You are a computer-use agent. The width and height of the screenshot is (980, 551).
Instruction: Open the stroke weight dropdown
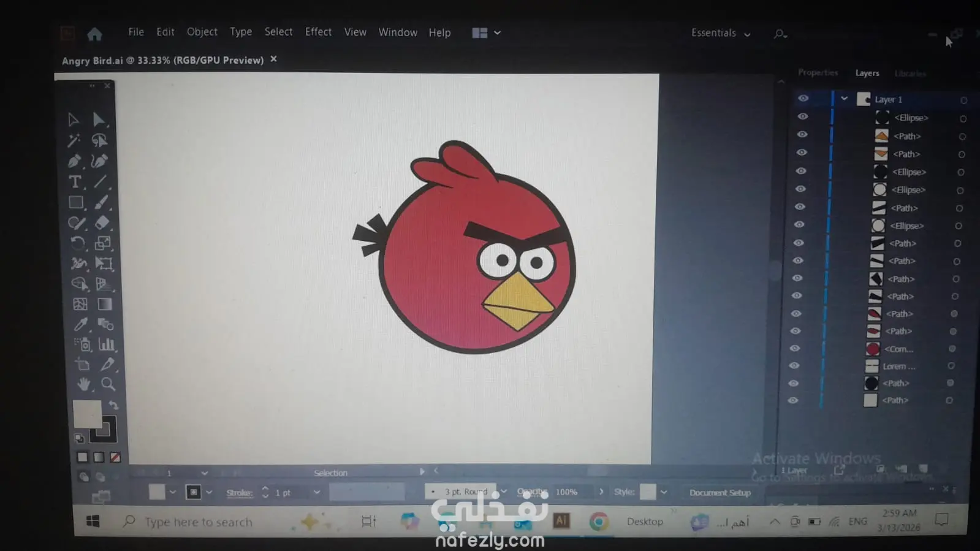tap(316, 492)
